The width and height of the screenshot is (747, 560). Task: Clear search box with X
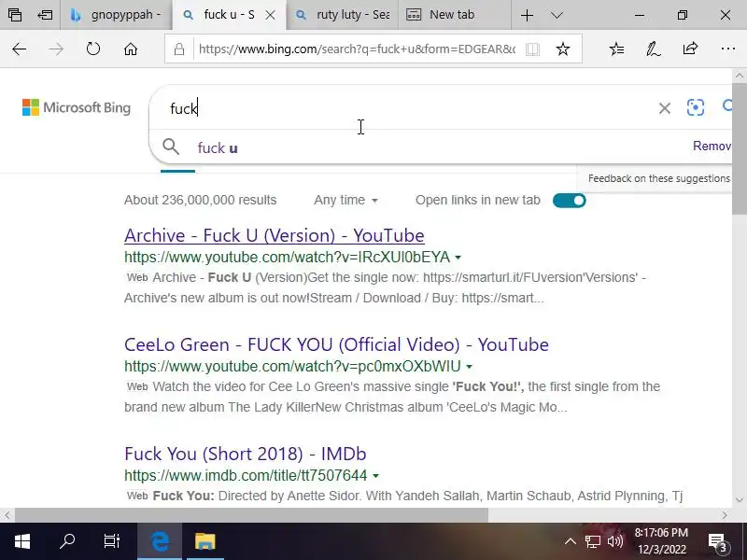point(665,108)
